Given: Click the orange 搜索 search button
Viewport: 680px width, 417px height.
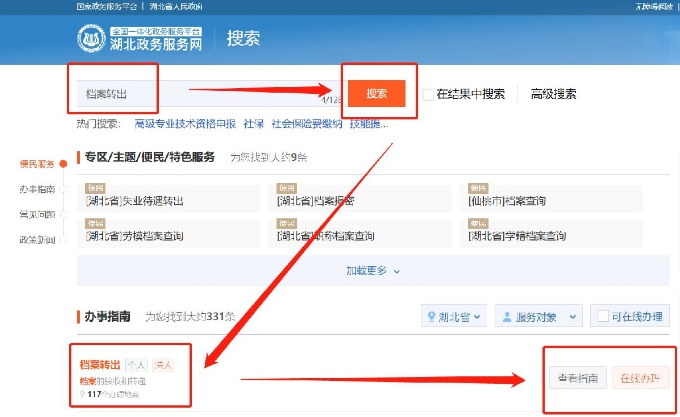Looking at the screenshot, I should 376,93.
